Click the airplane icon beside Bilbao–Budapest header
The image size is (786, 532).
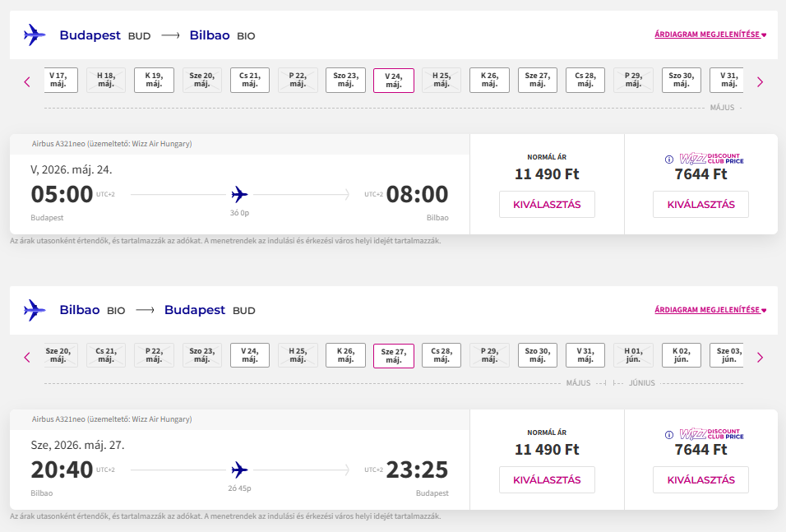[35, 310]
